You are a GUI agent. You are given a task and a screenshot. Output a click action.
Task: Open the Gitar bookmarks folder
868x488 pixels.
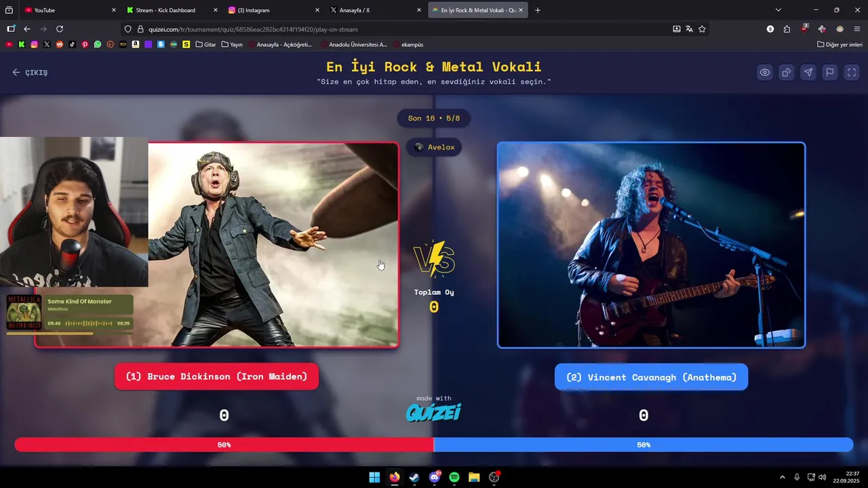click(205, 44)
